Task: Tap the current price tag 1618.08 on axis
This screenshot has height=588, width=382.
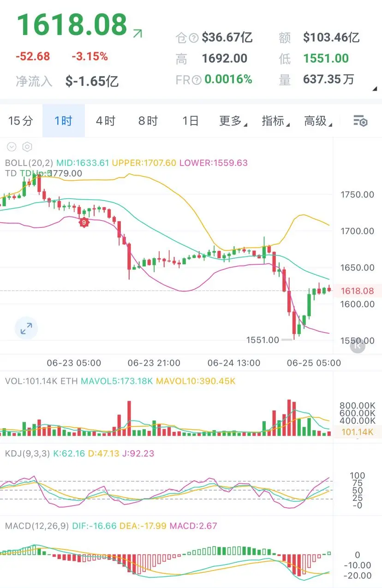Action: (x=357, y=291)
